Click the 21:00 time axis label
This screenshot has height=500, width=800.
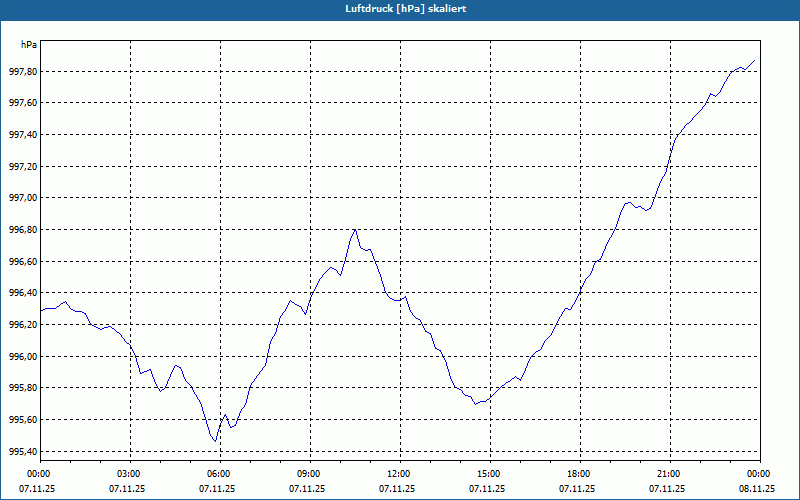click(670, 474)
